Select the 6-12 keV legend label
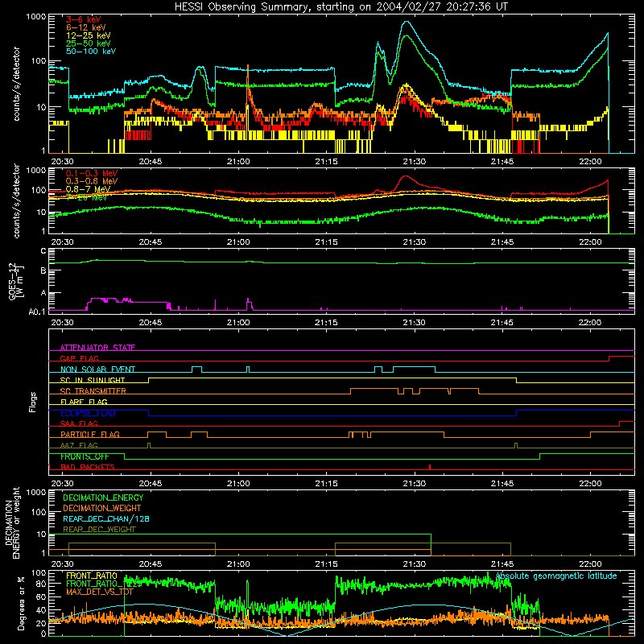 [86, 27]
